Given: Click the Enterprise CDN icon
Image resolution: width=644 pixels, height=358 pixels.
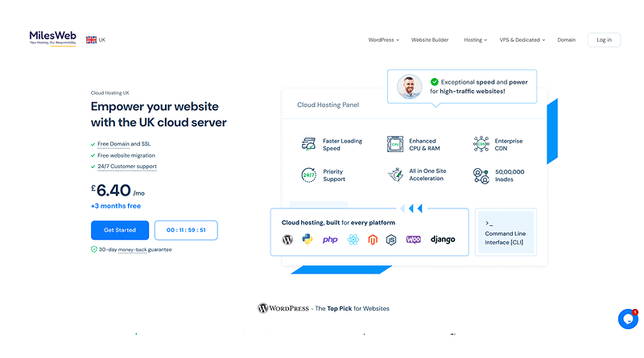Looking at the screenshot, I should tap(481, 144).
